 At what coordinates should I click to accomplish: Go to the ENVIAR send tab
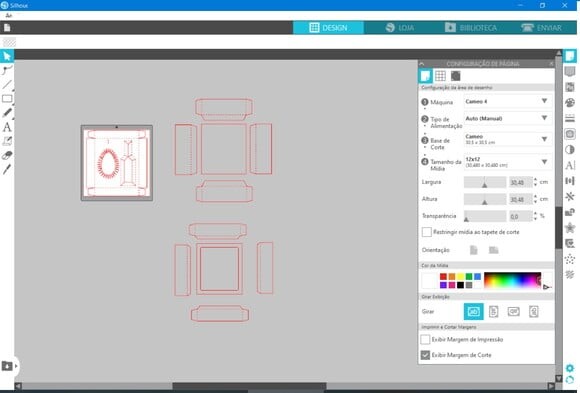[x=542, y=28]
